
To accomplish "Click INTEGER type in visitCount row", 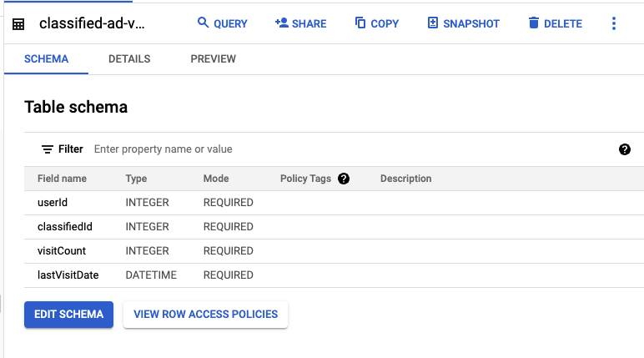I will coord(147,250).
